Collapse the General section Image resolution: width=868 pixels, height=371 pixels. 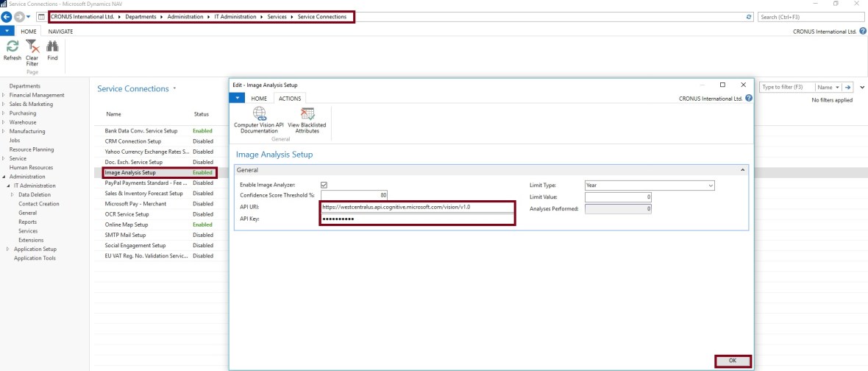click(741, 170)
